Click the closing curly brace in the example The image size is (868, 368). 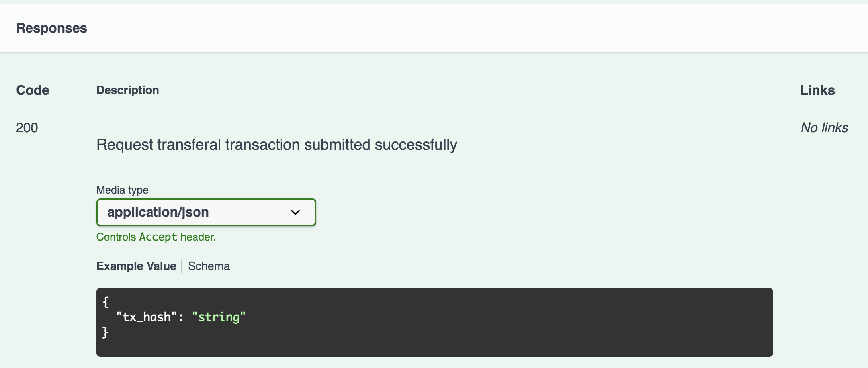pos(105,332)
